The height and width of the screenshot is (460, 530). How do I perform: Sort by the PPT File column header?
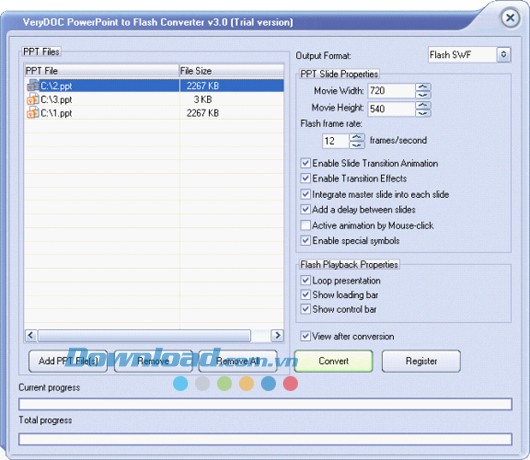102,71
